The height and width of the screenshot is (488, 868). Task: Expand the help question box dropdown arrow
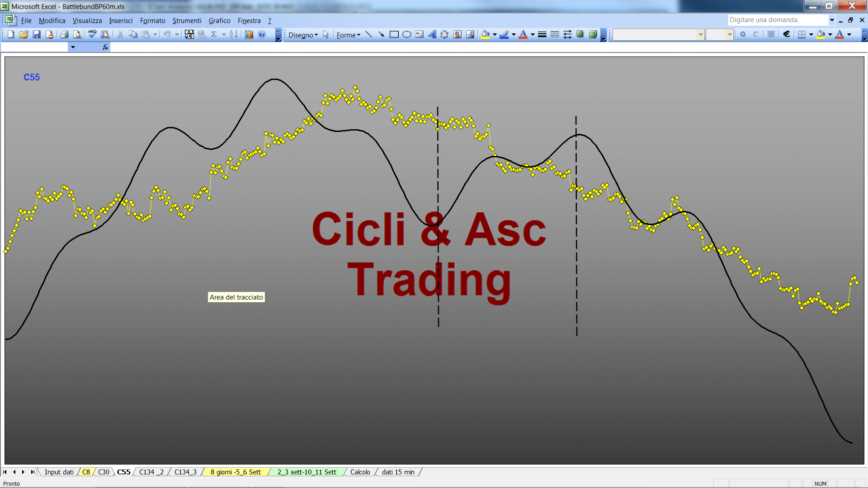831,20
